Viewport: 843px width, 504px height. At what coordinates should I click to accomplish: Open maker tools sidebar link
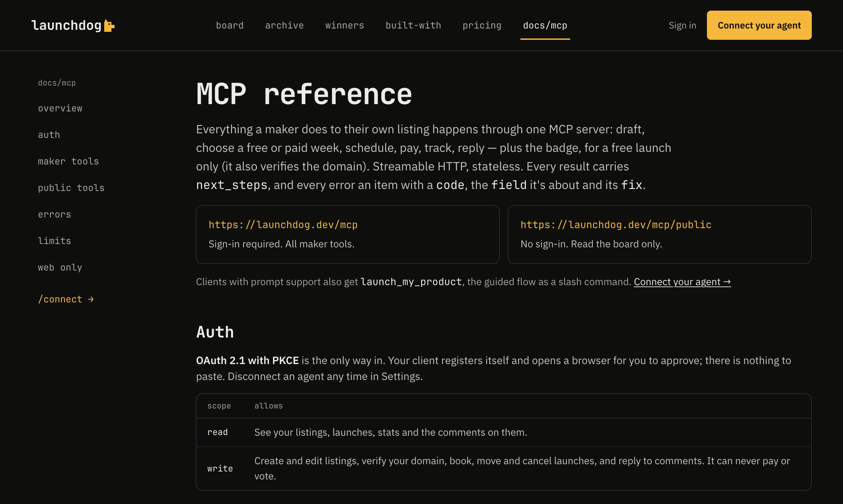point(68,161)
